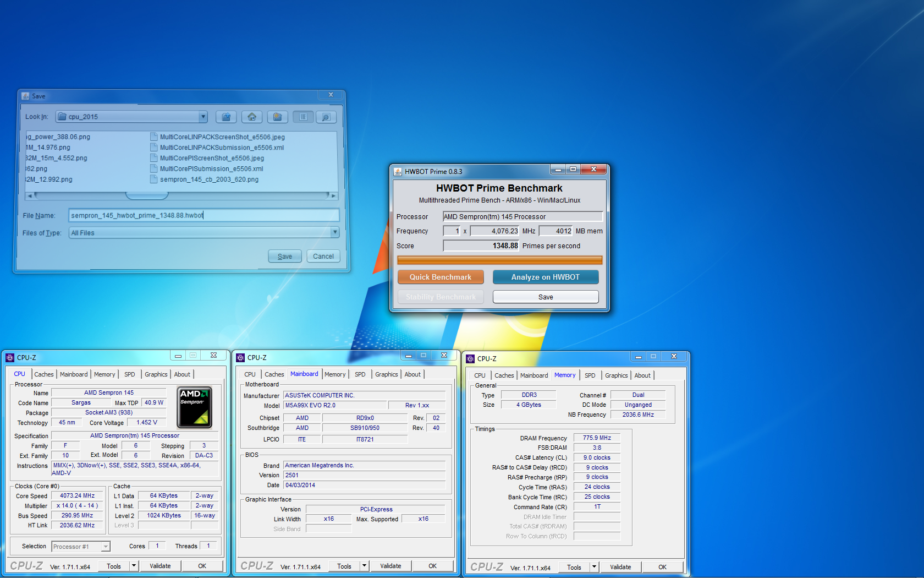This screenshot has height=578, width=924.
Task: Click the Processor name field in HWBOT Prime
Action: [522, 216]
